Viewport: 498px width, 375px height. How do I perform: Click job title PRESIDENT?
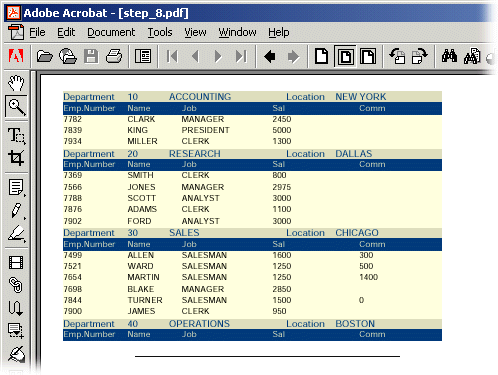pyautogui.click(x=205, y=130)
